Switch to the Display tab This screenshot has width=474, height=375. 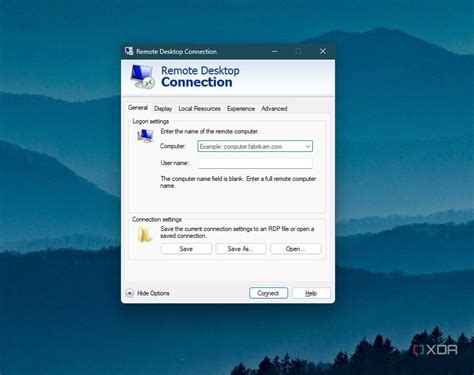click(163, 109)
